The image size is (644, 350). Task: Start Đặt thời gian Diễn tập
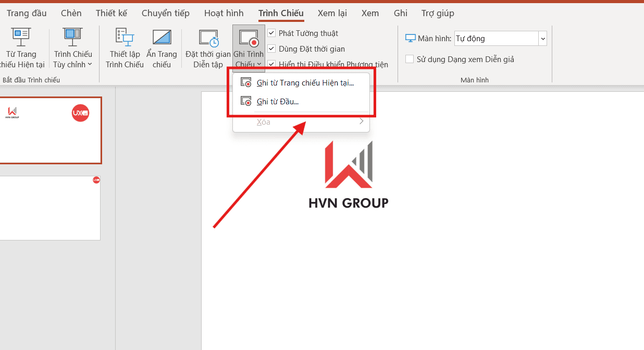click(208, 38)
